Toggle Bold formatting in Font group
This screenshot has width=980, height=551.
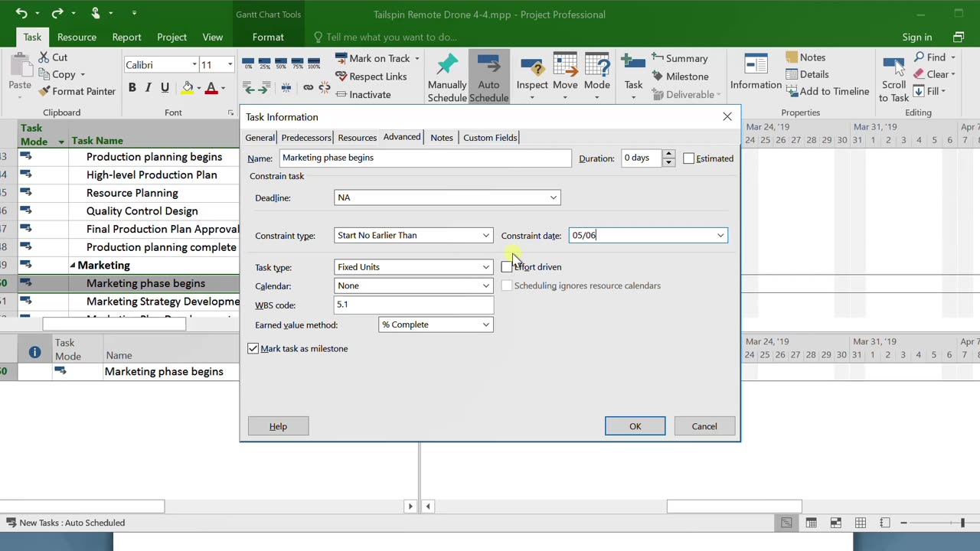(132, 88)
